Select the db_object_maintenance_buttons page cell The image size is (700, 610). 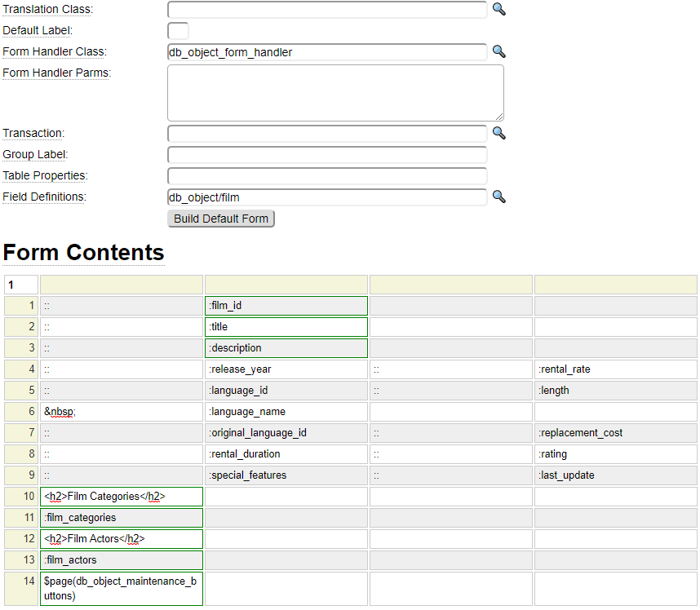pyautogui.click(x=121, y=589)
